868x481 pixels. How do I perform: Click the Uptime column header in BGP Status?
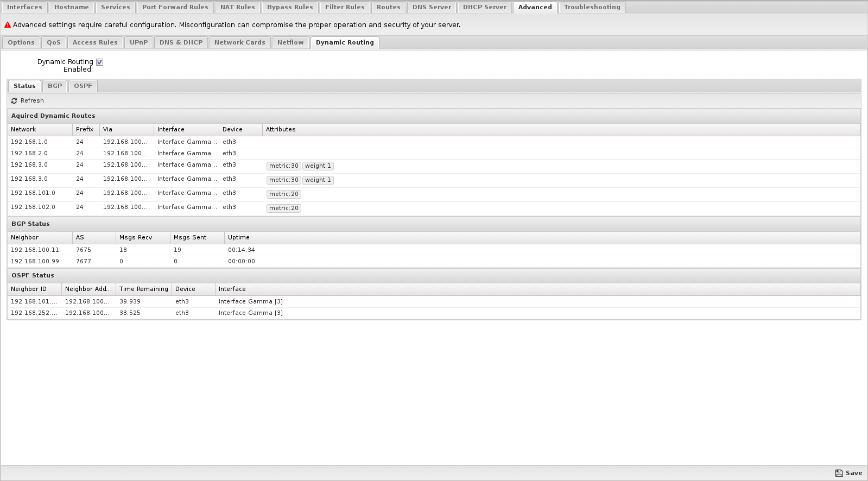tap(239, 238)
